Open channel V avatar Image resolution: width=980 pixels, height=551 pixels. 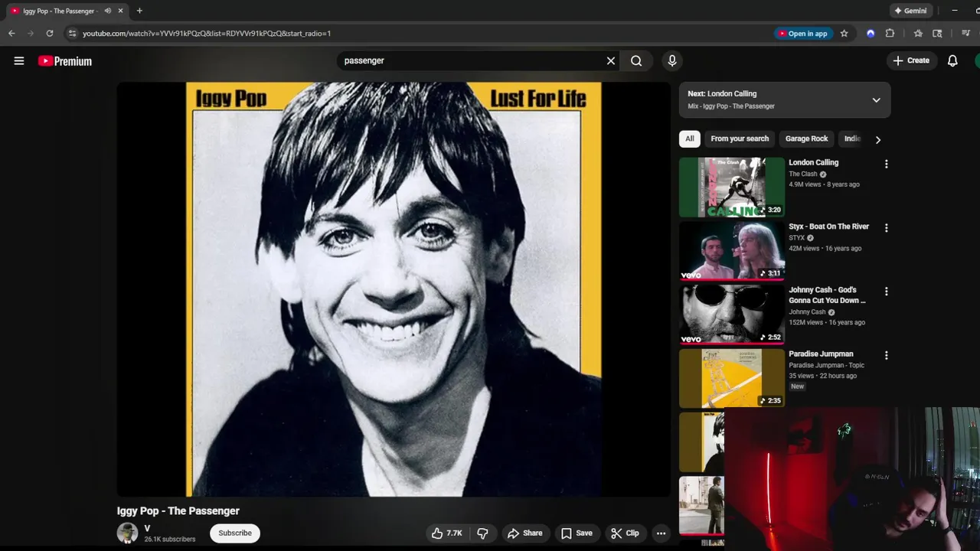coord(127,533)
